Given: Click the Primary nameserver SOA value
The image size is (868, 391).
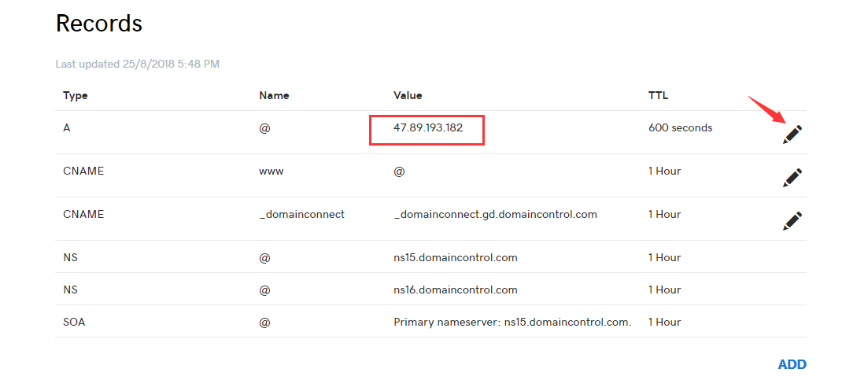Looking at the screenshot, I should pyautogui.click(x=512, y=322).
